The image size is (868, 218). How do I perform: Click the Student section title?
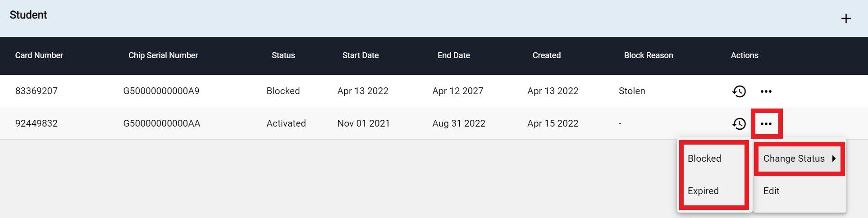tap(28, 15)
